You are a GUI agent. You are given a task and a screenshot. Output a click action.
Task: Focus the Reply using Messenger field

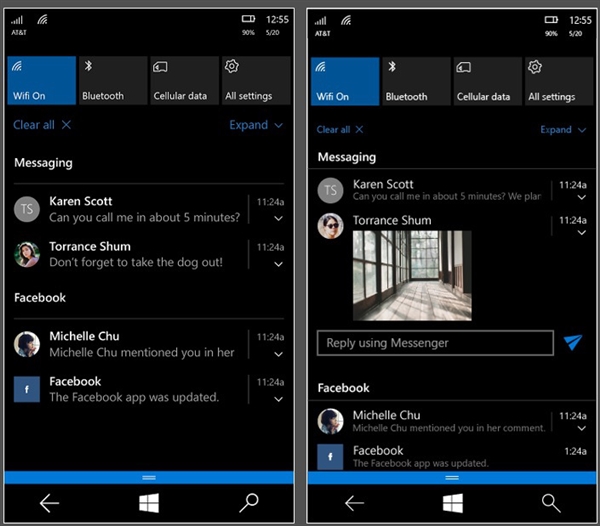point(435,343)
